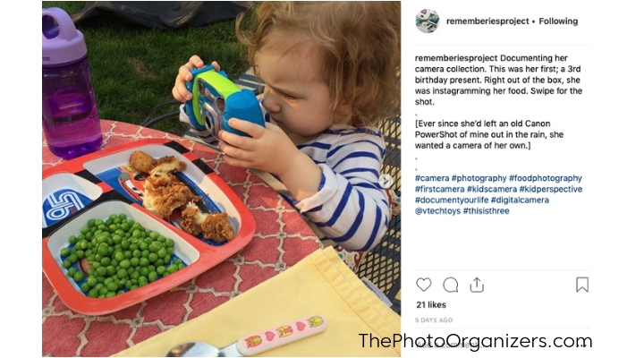The width and height of the screenshot is (644, 358).
Task: Open the rememberiesproject username in the header
Action: coord(487,21)
